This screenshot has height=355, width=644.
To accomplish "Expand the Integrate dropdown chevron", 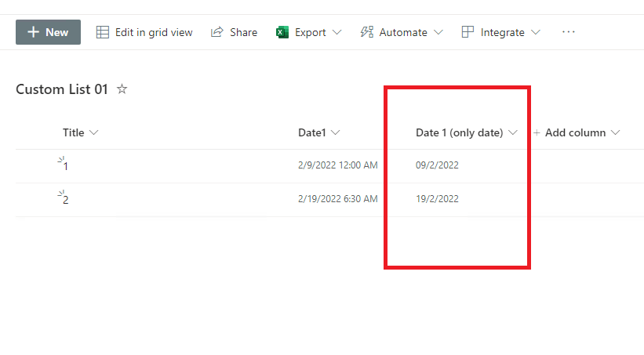I will pos(536,32).
